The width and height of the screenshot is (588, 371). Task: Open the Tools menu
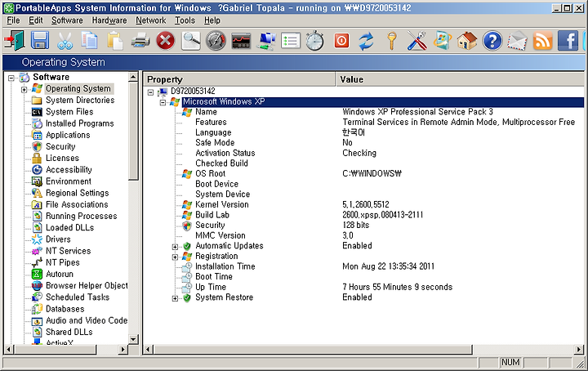click(x=185, y=20)
